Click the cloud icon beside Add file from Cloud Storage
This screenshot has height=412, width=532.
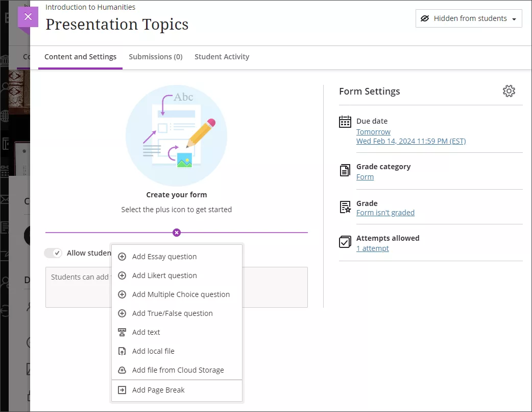(122, 370)
